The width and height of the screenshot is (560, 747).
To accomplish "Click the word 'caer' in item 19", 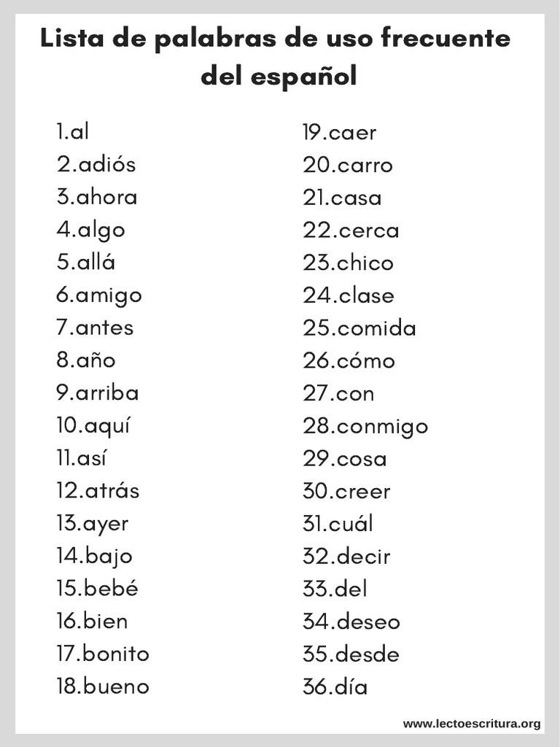I will [x=352, y=133].
